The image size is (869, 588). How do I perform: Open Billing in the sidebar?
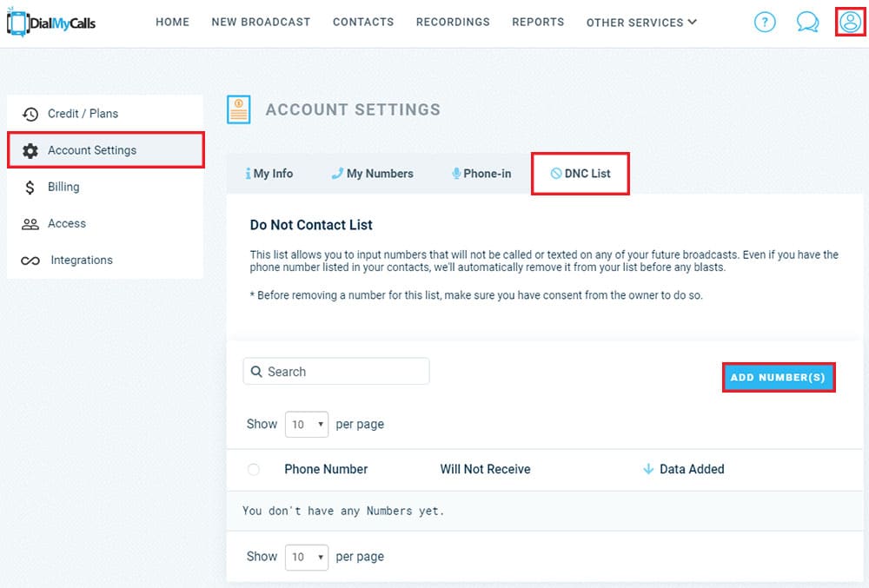63,187
